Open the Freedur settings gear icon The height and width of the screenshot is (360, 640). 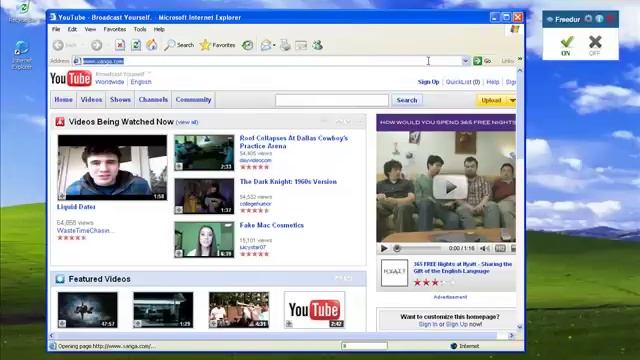[x=589, y=19]
